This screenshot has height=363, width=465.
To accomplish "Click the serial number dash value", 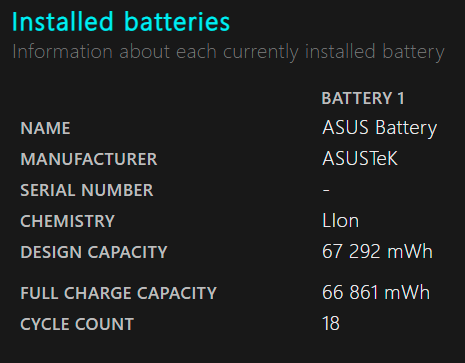I will pos(326,190).
